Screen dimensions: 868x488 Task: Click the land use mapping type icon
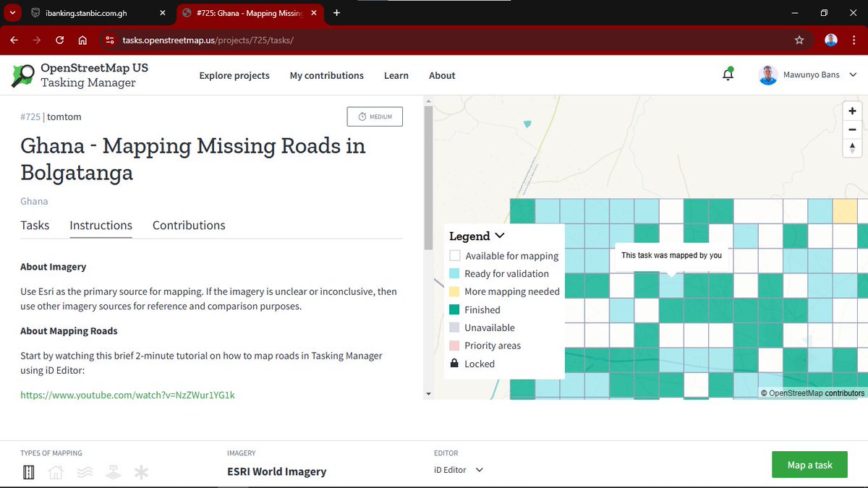tap(112, 473)
